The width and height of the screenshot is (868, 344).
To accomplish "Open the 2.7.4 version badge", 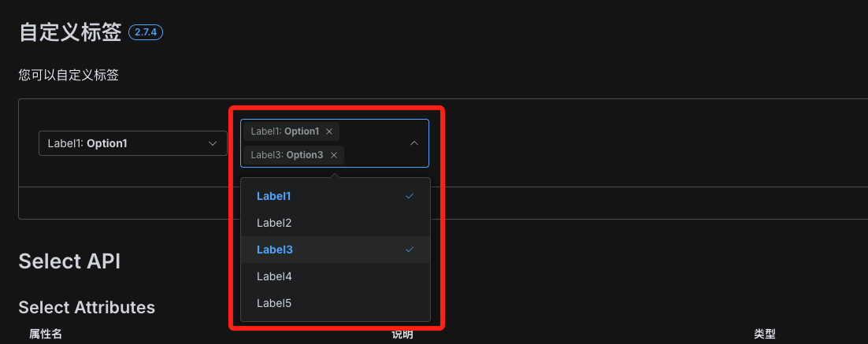I will [146, 32].
